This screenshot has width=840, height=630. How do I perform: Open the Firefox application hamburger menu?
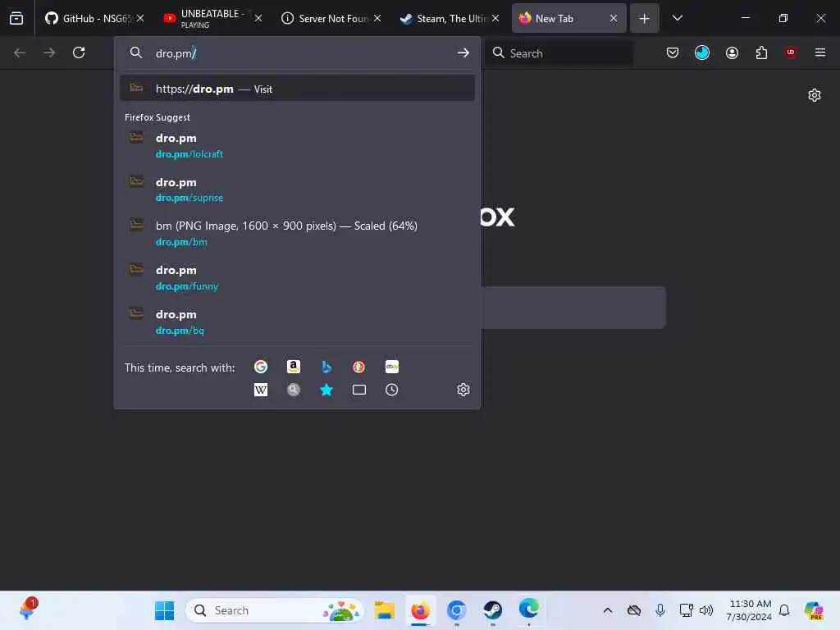click(819, 52)
